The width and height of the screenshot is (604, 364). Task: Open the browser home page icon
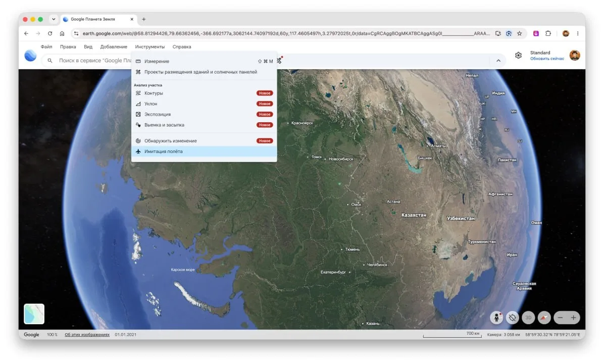coord(62,33)
